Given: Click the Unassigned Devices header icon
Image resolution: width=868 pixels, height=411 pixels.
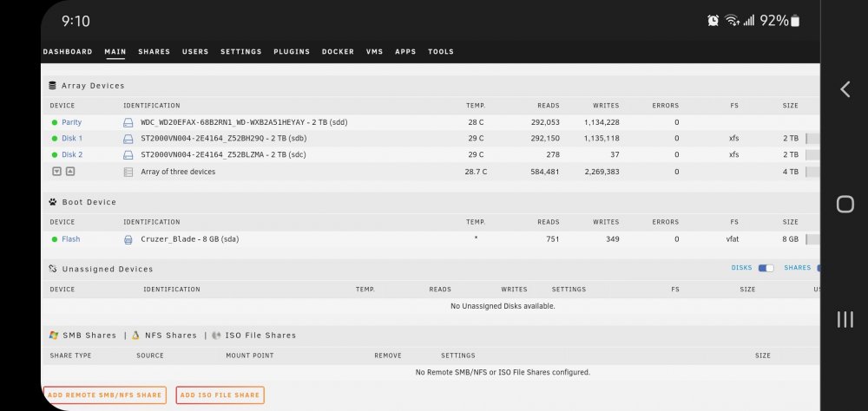Looking at the screenshot, I should [53, 269].
